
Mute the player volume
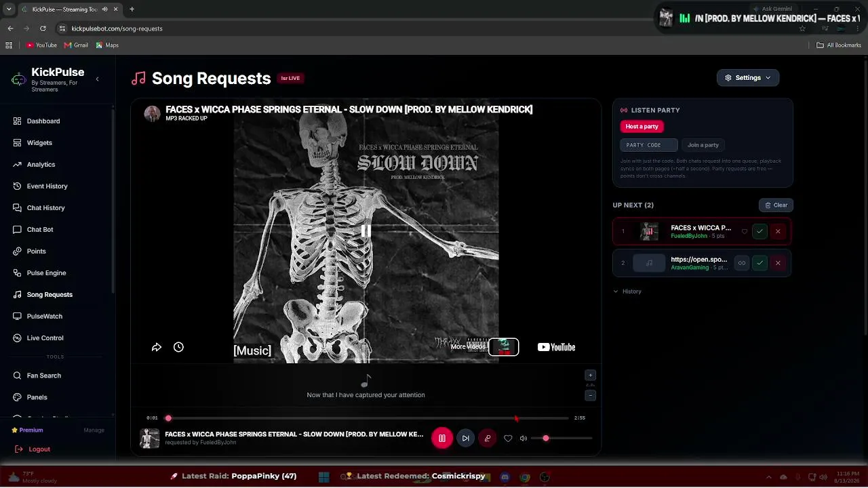[x=524, y=439]
